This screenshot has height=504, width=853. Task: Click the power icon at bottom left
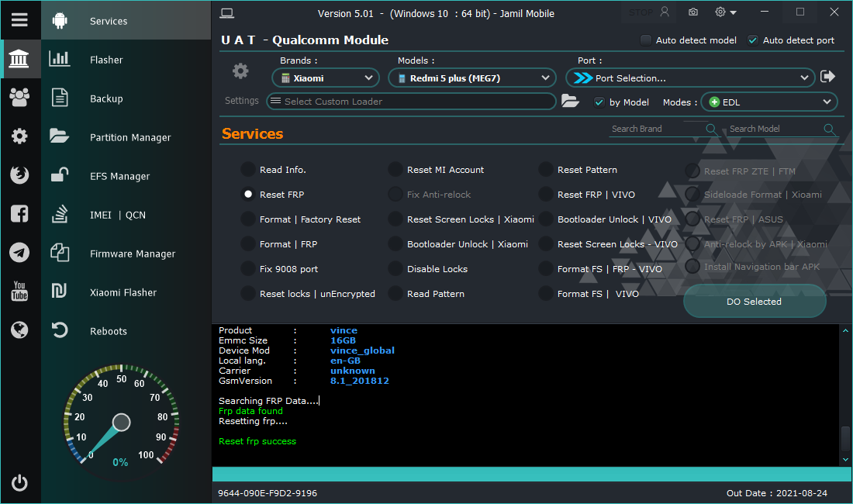point(19,483)
